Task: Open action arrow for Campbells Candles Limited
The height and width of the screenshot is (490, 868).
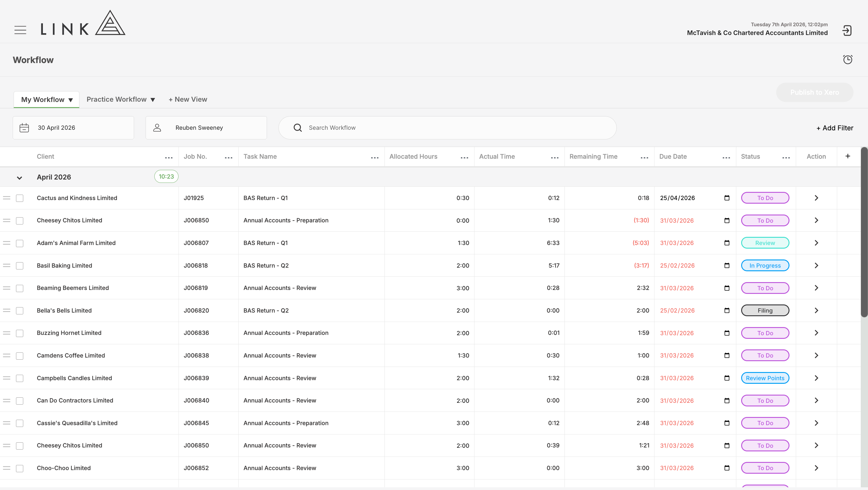Action: [816, 378]
